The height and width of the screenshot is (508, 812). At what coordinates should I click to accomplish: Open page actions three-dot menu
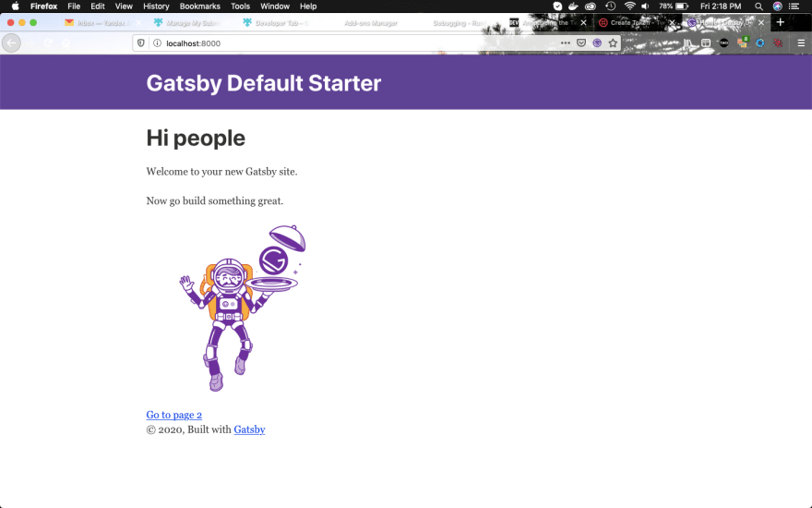pyautogui.click(x=565, y=43)
